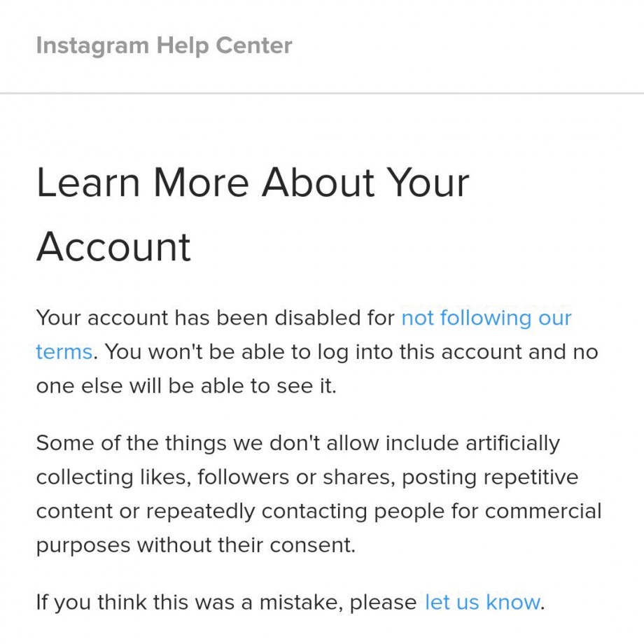Open the "not following our" link
The image size is (644, 644).
coord(486,318)
